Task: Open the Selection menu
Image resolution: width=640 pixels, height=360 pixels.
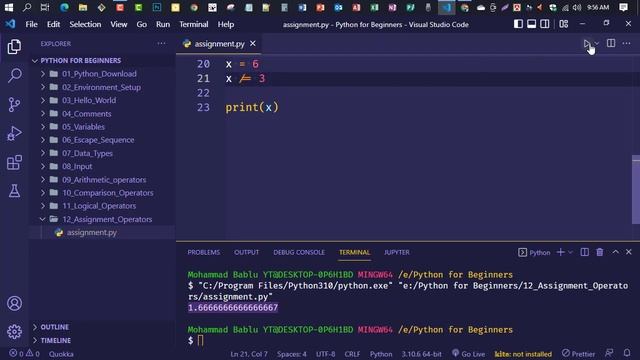Action: click(x=85, y=24)
